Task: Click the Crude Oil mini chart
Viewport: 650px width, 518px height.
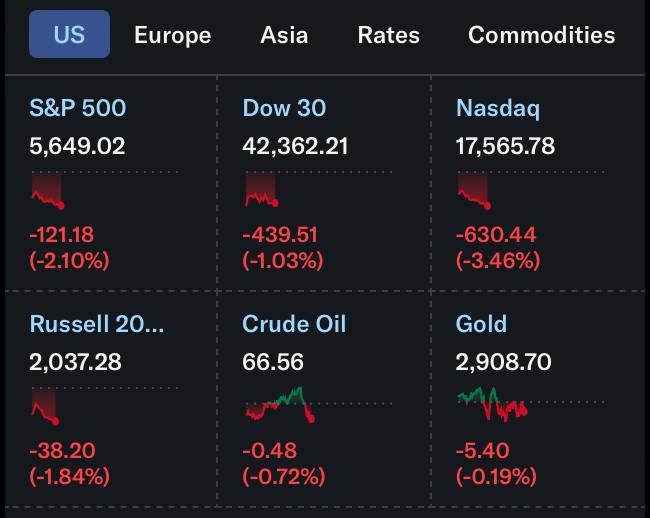Action: coord(280,405)
